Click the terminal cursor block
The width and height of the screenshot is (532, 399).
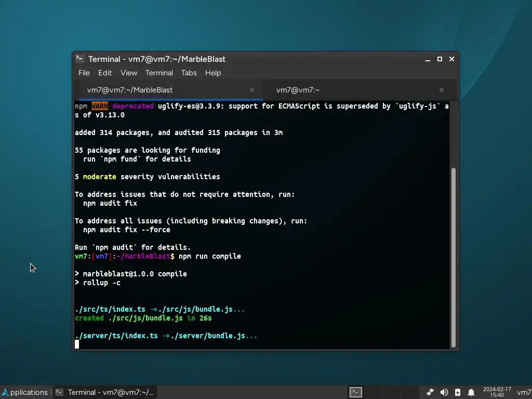(x=77, y=344)
